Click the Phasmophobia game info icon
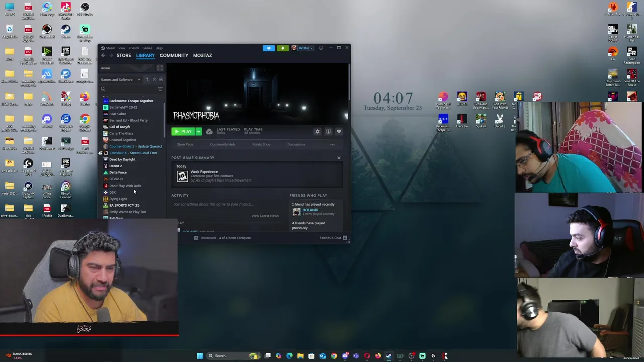The width and height of the screenshot is (644, 362). (328, 132)
